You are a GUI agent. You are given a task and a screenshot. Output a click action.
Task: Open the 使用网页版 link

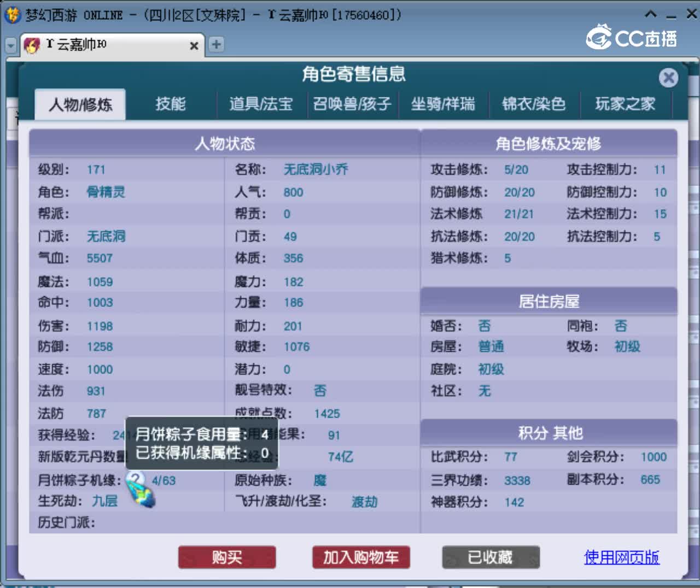622,557
